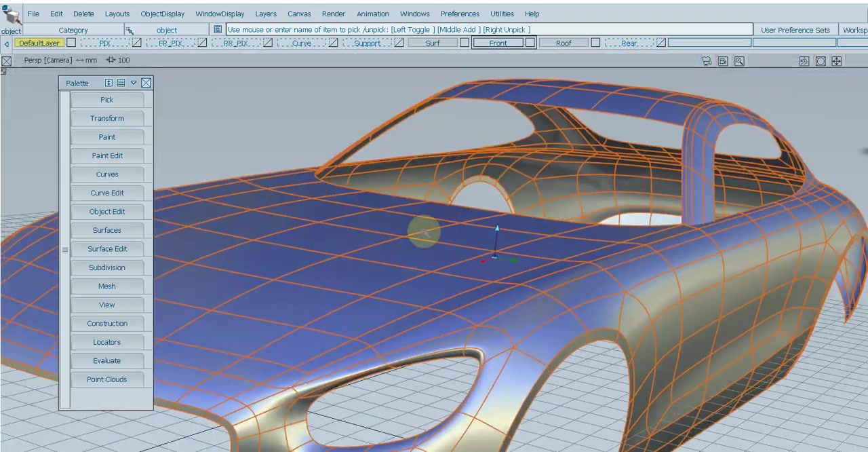Toggle visibility box of the Front layer
Image resolution: width=868 pixels, height=452 pixels.
point(530,43)
